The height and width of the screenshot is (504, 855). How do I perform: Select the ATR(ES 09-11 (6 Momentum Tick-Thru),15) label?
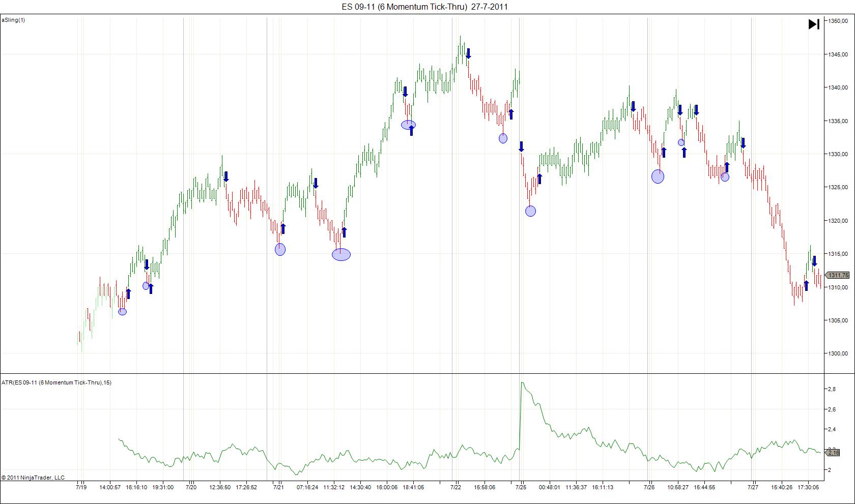(x=56, y=382)
